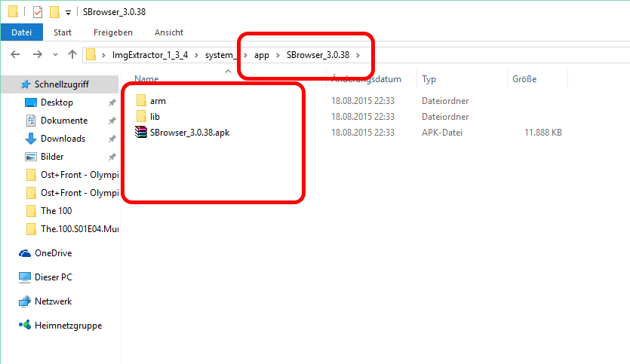
Task: Expand chevron before ImgExtractor_1_3_4 breadcrumb
Action: point(103,55)
